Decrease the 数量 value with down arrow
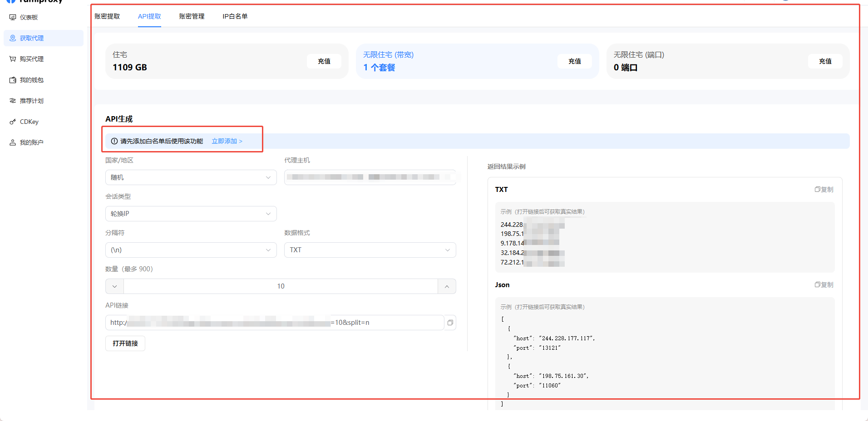 114,286
